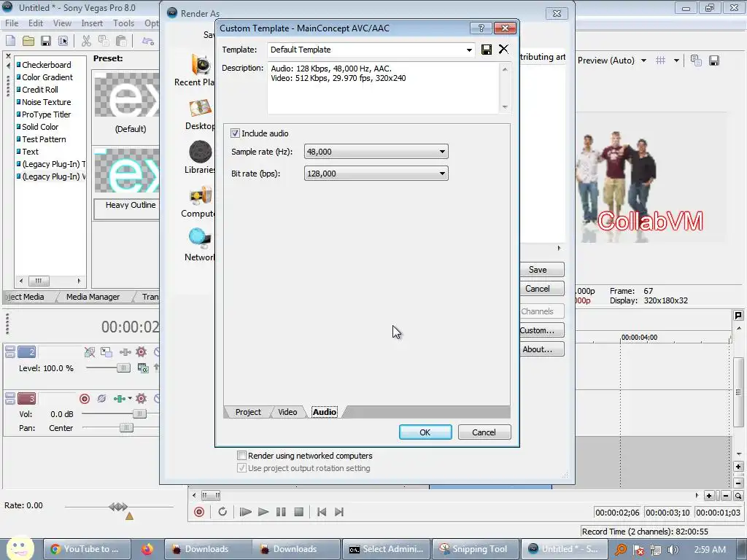The image size is (747, 560).
Task: Click the track FX gear icon on track 2
Action: click(x=141, y=352)
